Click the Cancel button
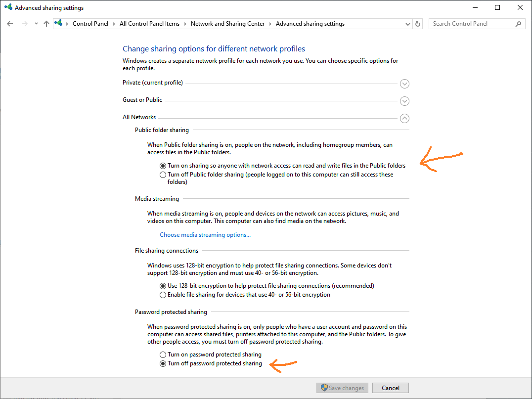The image size is (532, 399). click(x=391, y=388)
